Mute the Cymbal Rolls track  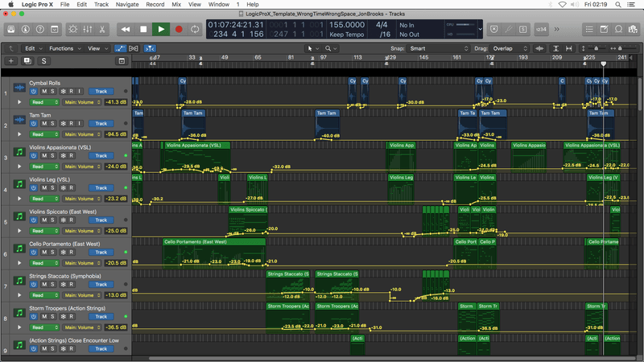pyautogui.click(x=44, y=91)
